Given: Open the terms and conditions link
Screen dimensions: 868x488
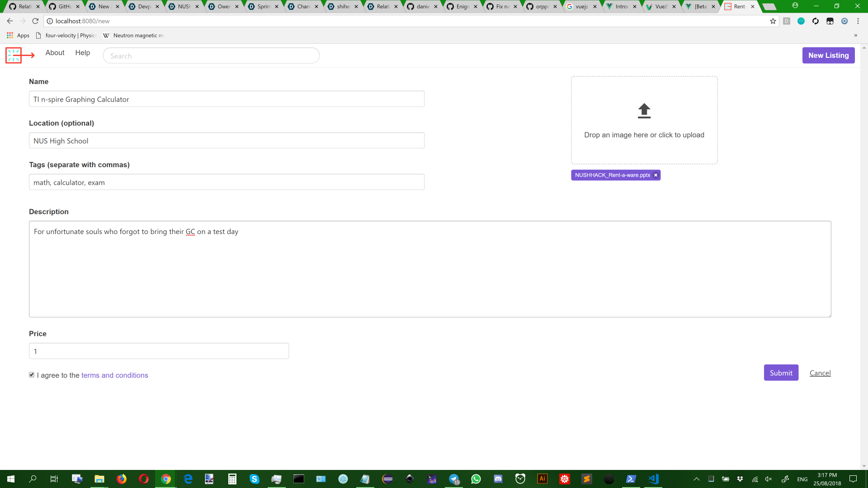Looking at the screenshot, I should (x=114, y=375).
